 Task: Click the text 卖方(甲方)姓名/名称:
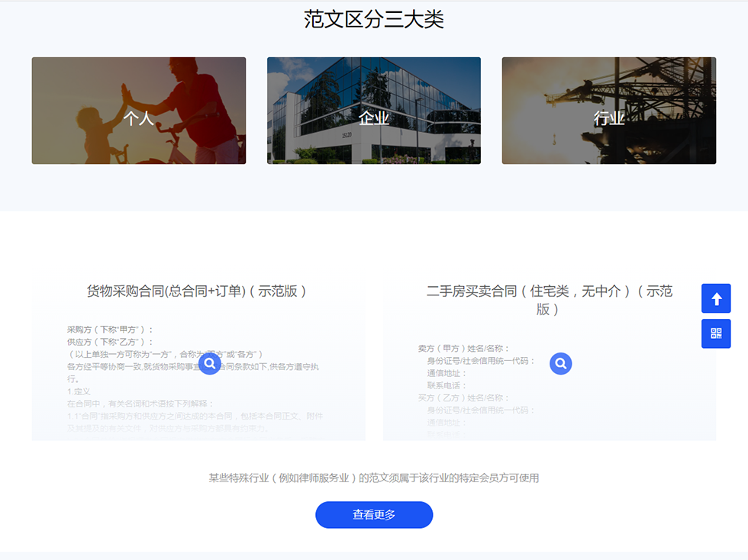[x=463, y=349]
